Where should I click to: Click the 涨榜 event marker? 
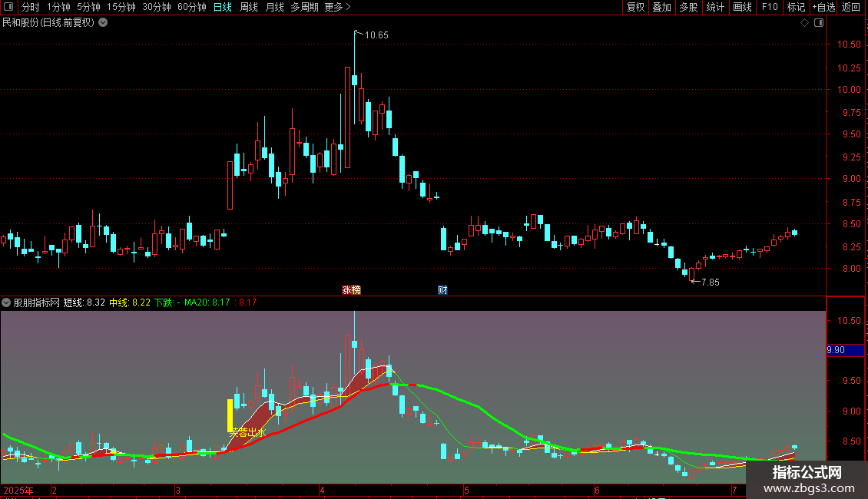point(352,290)
